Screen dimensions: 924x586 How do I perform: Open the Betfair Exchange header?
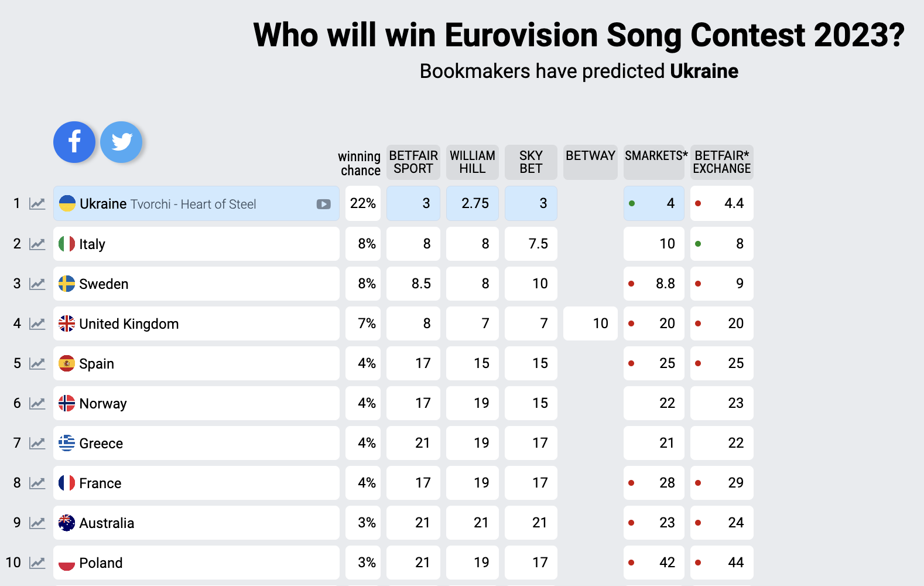coord(722,162)
